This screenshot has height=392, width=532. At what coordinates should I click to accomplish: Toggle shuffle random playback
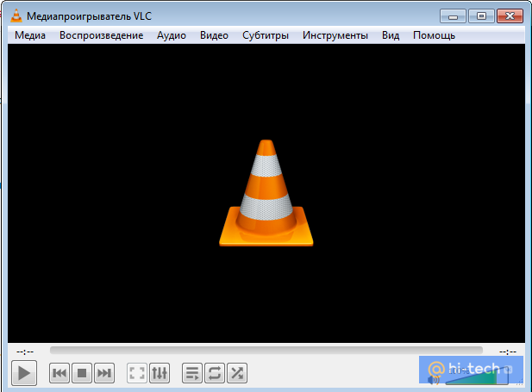click(x=237, y=373)
